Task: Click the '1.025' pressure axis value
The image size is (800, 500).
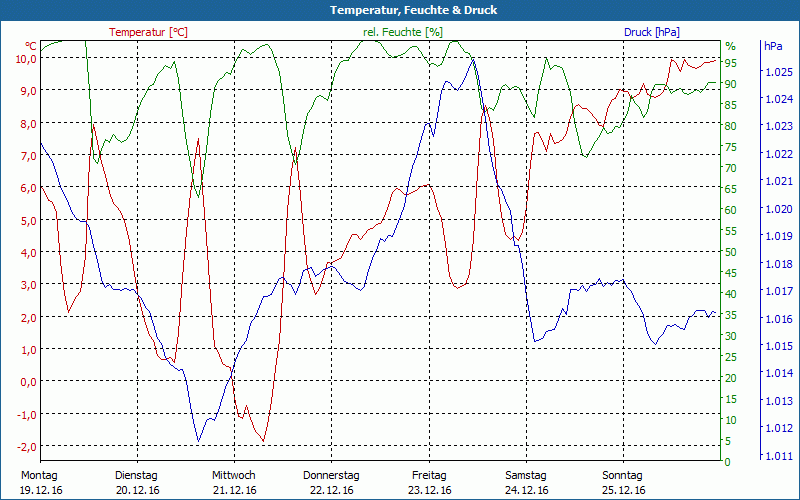Action: [x=780, y=72]
